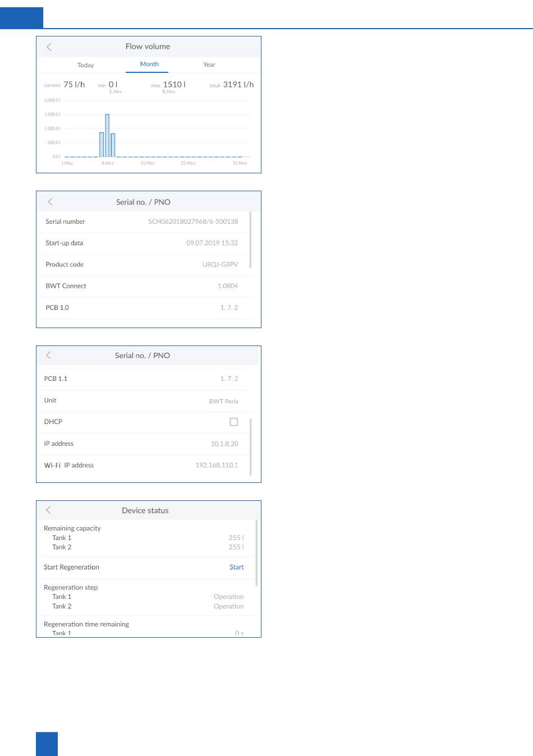Click the Wi-Fi IP address row
The width and height of the screenshot is (533, 756).
(142, 465)
